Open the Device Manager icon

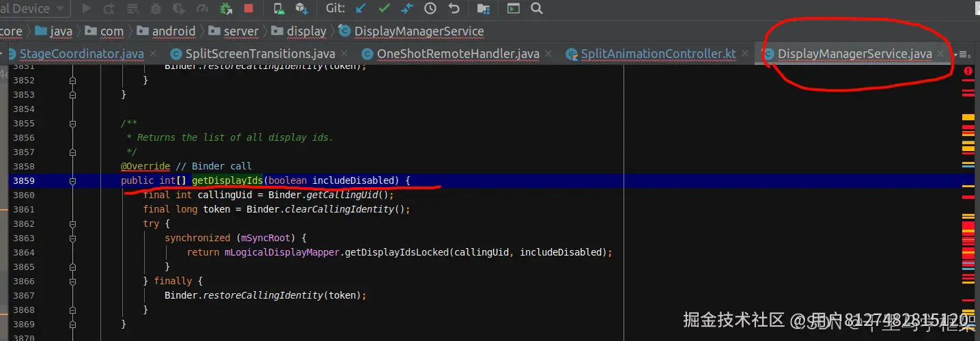279,8
